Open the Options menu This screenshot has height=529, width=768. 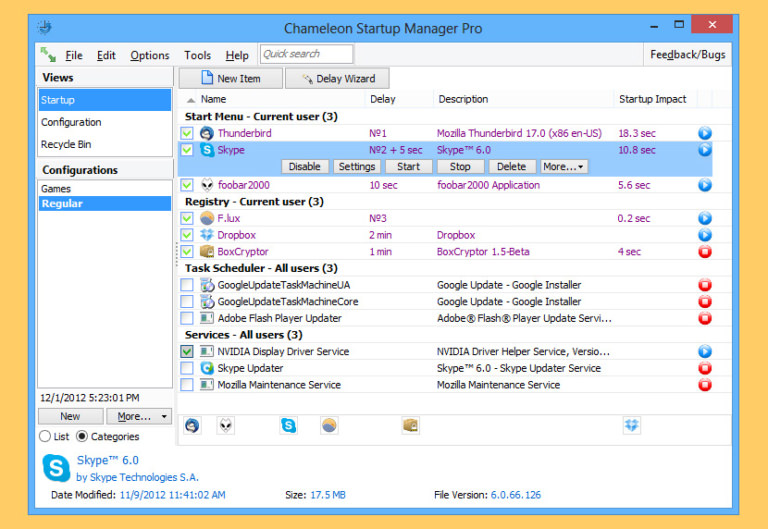pyautogui.click(x=150, y=55)
